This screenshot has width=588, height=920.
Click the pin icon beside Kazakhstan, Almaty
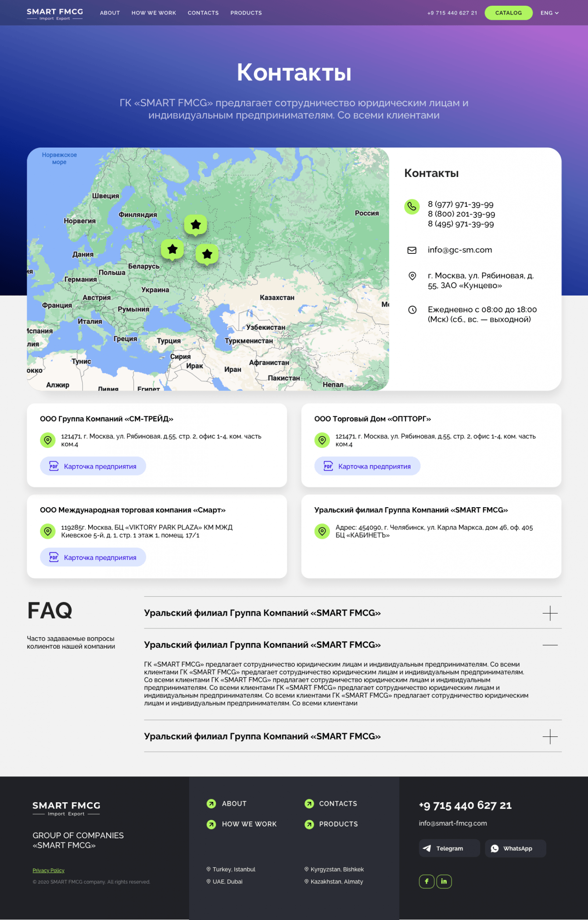(307, 881)
